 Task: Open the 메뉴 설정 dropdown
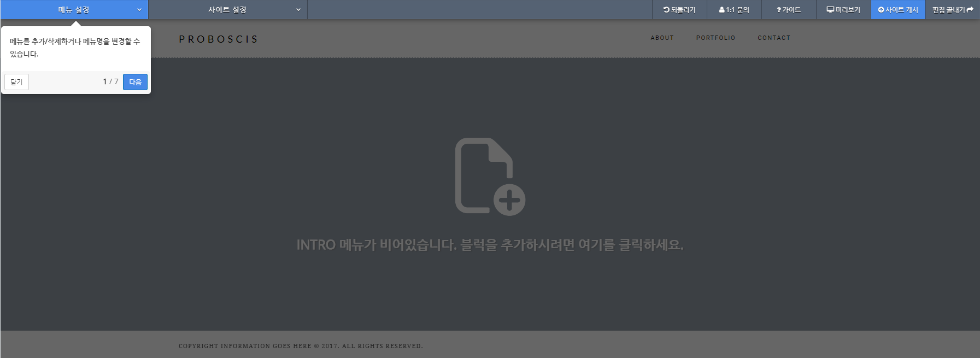74,10
